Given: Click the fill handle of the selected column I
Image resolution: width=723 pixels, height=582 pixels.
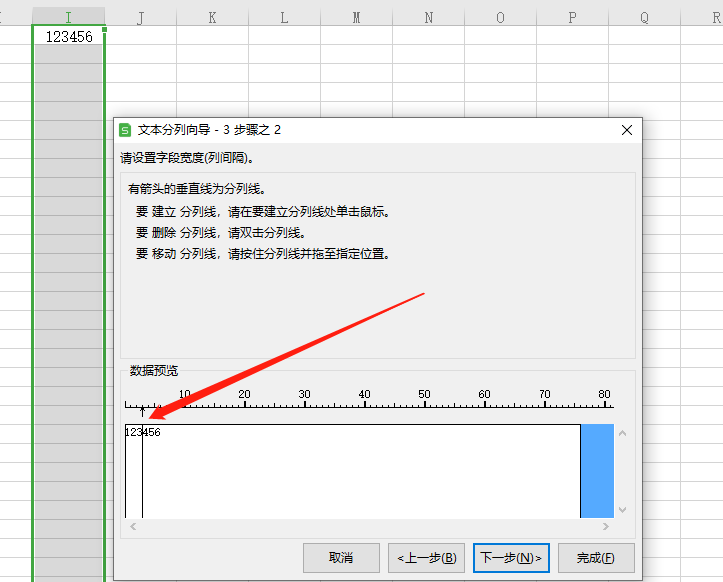Looking at the screenshot, I should tap(105, 30).
